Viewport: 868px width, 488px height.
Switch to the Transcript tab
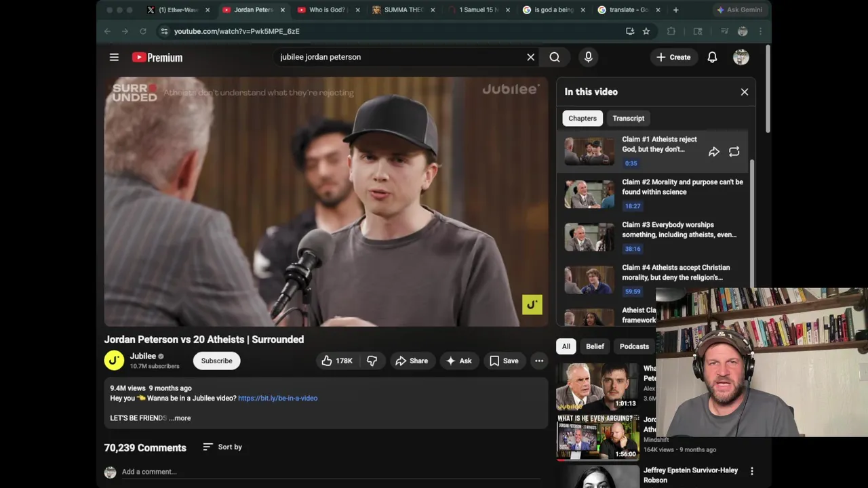pyautogui.click(x=629, y=119)
